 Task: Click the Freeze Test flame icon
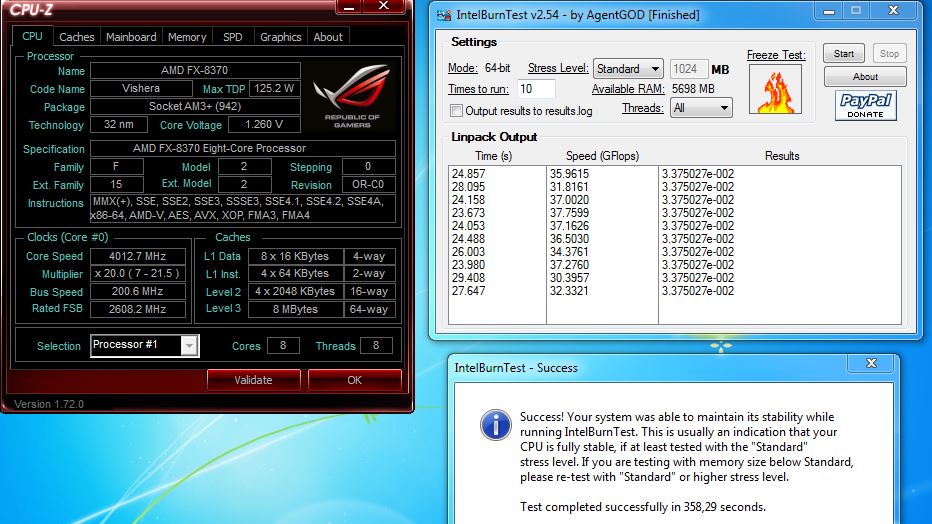[x=775, y=89]
